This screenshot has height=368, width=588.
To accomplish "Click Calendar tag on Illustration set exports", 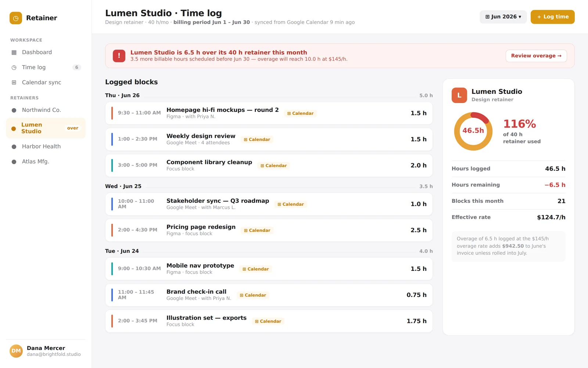I will tap(268, 321).
